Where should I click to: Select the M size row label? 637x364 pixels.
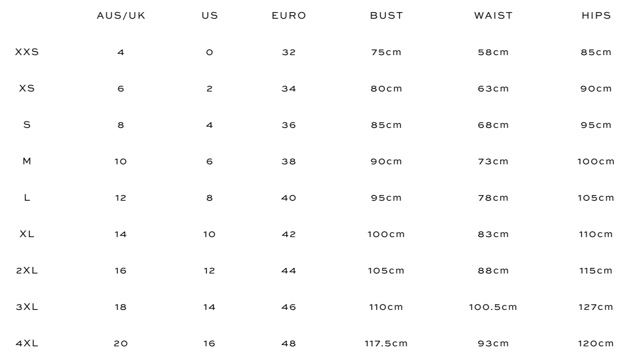pyautogui.click(x=27, y=161)
